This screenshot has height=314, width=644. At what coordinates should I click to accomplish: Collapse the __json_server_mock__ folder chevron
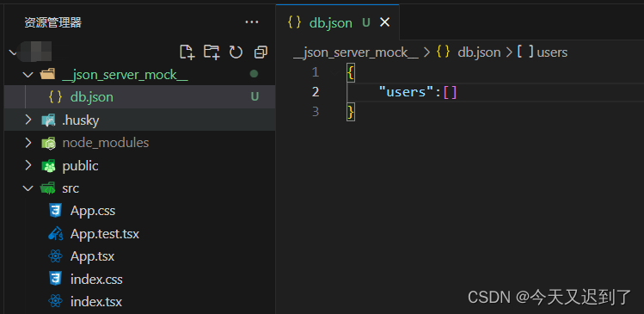28,75
